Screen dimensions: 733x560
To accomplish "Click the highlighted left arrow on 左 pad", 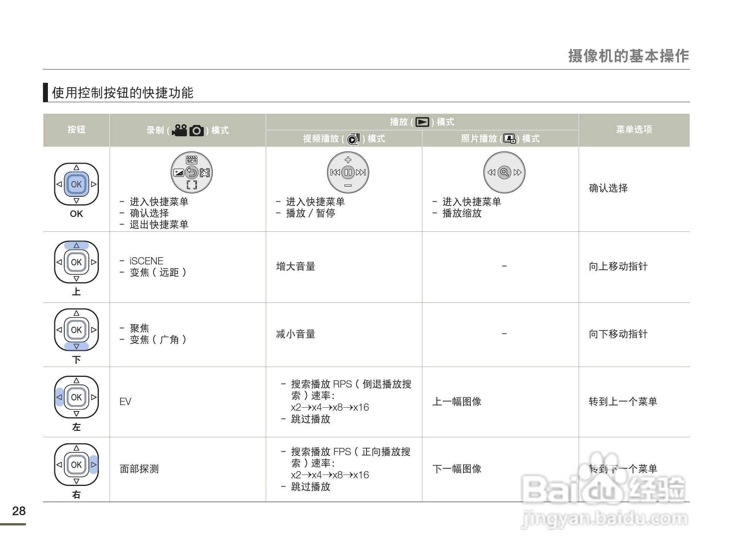I will [59, 397].
